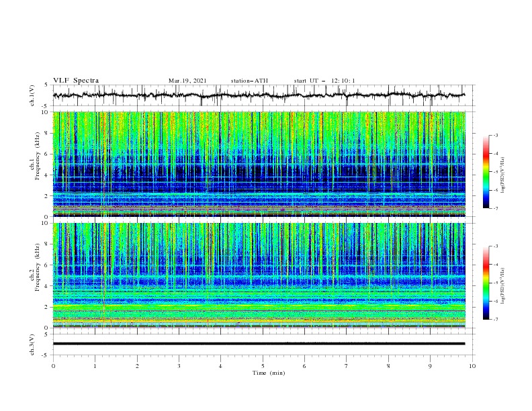Click the "ch.1(V)" axis label
The width and height of the screenshot is (532, 411).
(x=32, y=95)
